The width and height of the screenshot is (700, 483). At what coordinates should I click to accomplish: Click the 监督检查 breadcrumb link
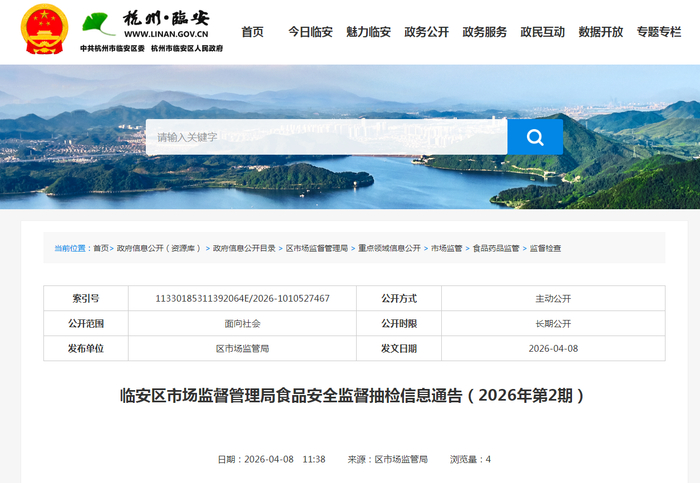(545, 248)
